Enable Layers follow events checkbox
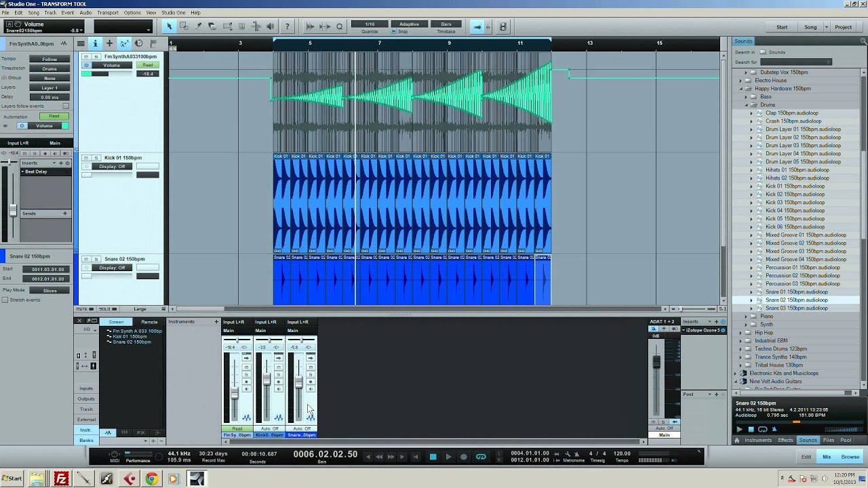Viewport: 868px width, 488px height. pyautogui.click(x=66, y=106)
